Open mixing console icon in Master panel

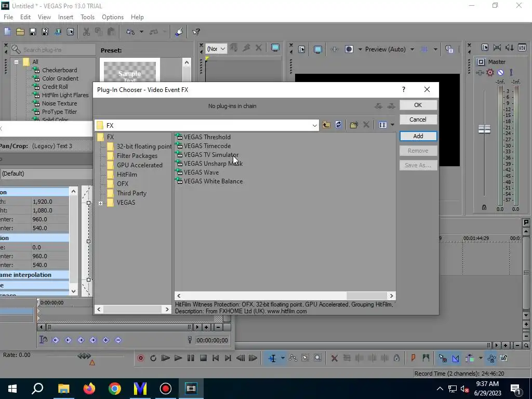point(522,47)
